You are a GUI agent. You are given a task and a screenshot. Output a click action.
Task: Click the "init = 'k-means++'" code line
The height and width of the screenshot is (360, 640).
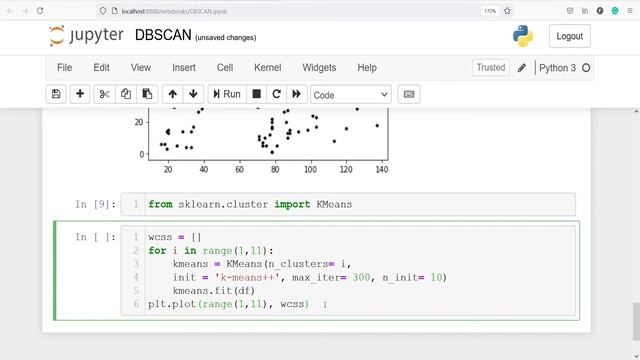[310, 278]
